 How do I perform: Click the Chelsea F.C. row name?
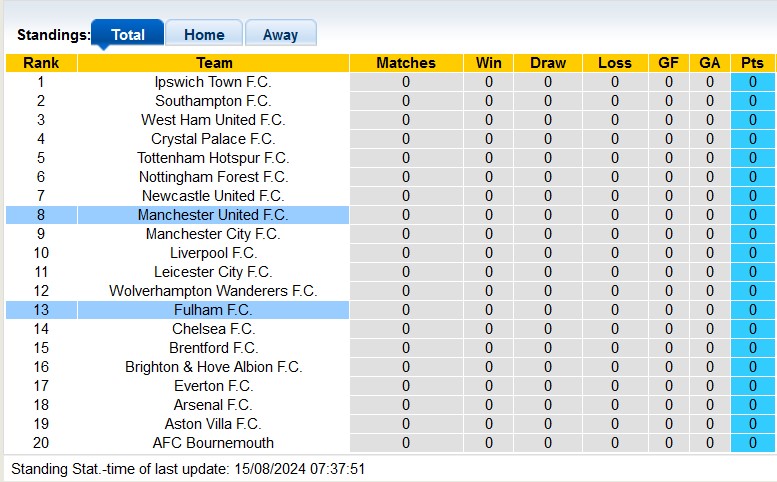[213, 329]
